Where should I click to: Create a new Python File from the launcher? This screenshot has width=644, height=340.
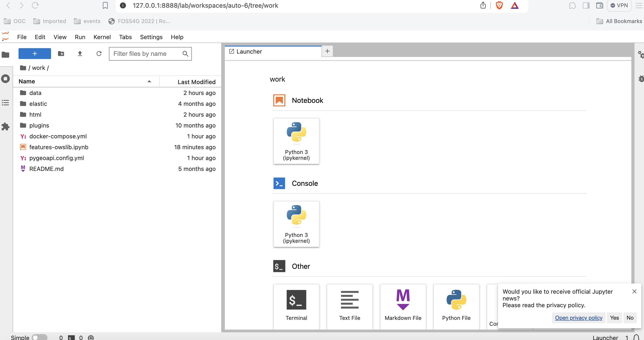pos(456,306)
